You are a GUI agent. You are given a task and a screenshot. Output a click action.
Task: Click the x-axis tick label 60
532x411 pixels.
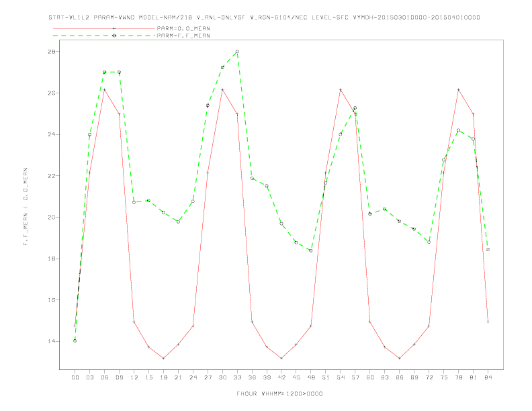[370, 377]
